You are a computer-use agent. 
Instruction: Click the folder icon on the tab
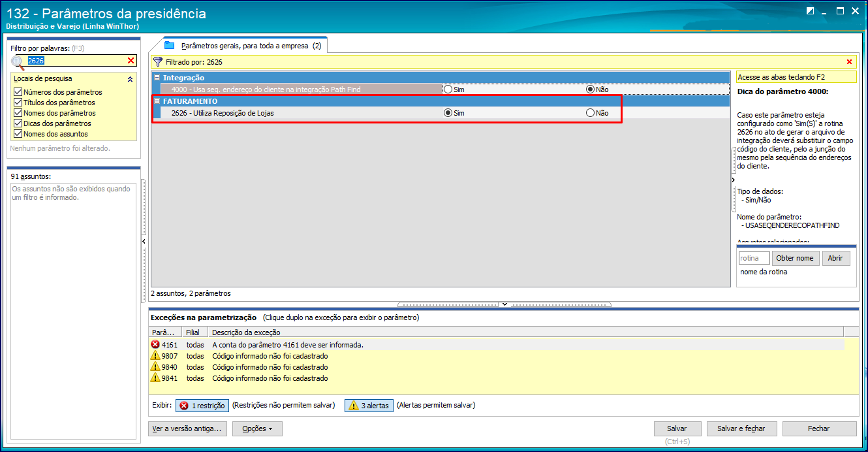coord(170,46)
